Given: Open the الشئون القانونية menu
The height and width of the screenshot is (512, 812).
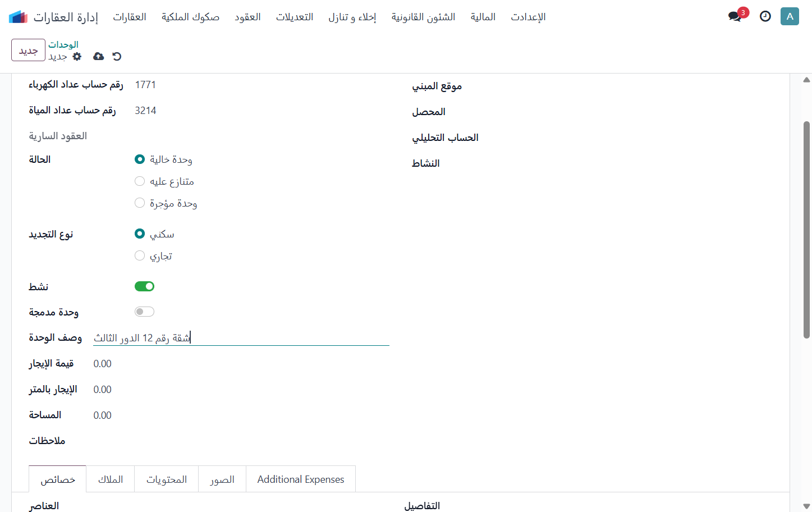Looking at the screenshot, I should [x=423, y=17].
